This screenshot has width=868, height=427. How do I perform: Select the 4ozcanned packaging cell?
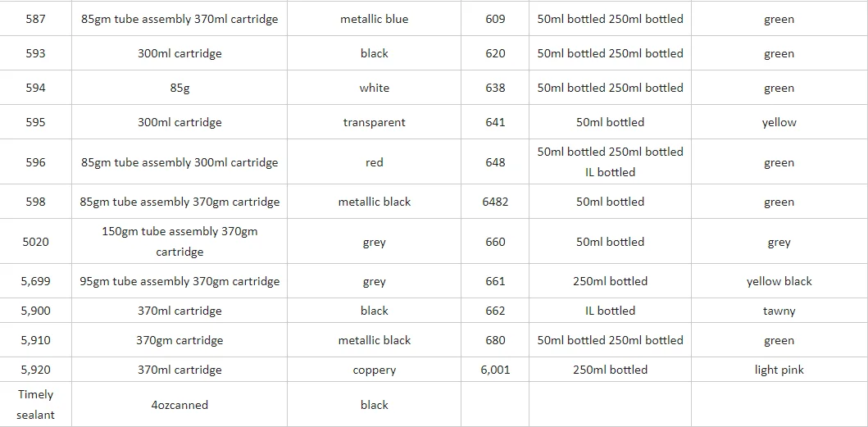pos(180,405)
